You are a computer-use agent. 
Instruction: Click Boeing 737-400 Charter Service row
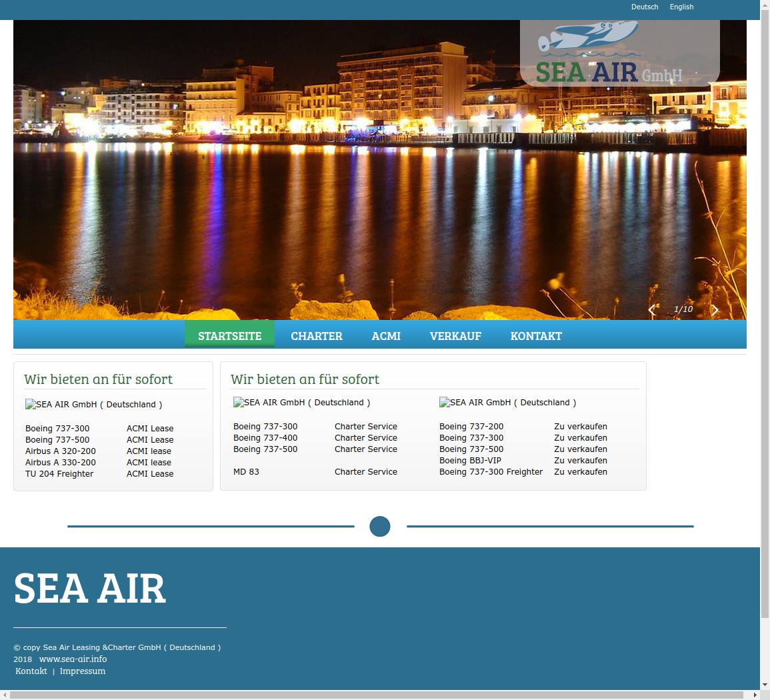click(315, 438)
